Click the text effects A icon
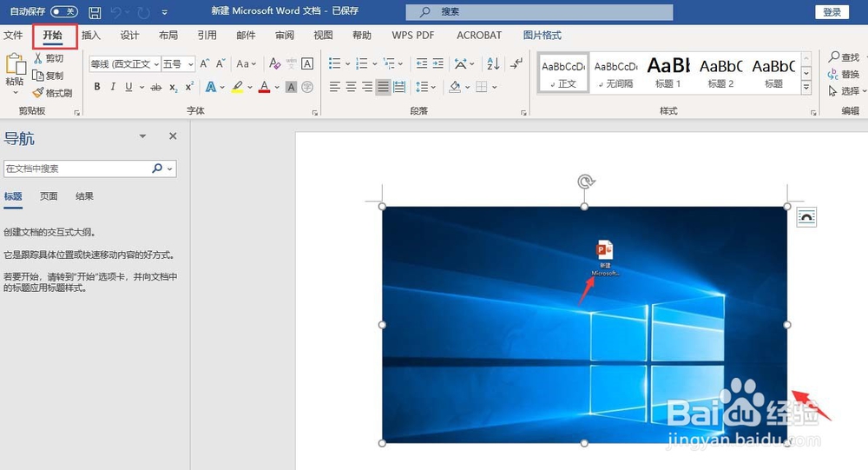 tap(210, 87)
